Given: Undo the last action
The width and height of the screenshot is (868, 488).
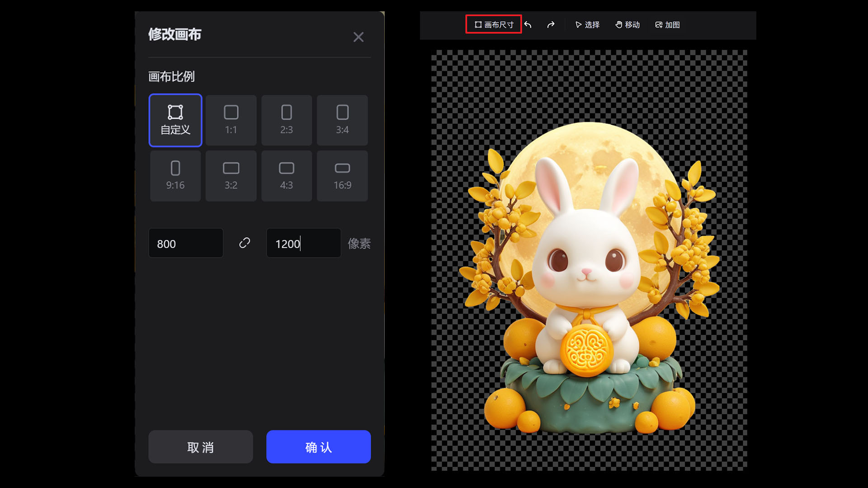Looking at the screenshot, I should pyautogui.click(x=528, y=25).
